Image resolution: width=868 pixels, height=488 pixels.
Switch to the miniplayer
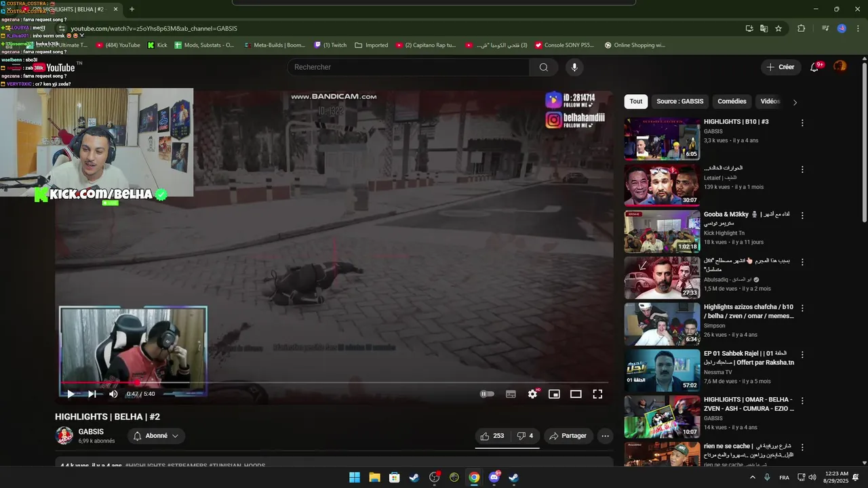(554, 394)
